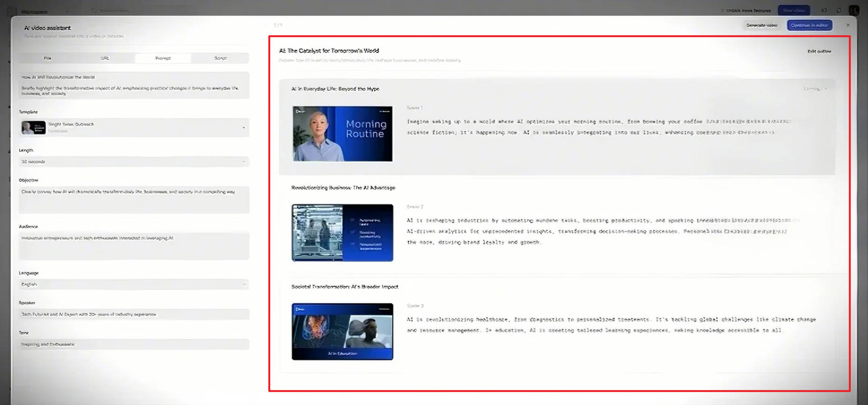Open the Template dropdown
The height and width of the screenshot is (405, 868).
[x=134, y=127]
